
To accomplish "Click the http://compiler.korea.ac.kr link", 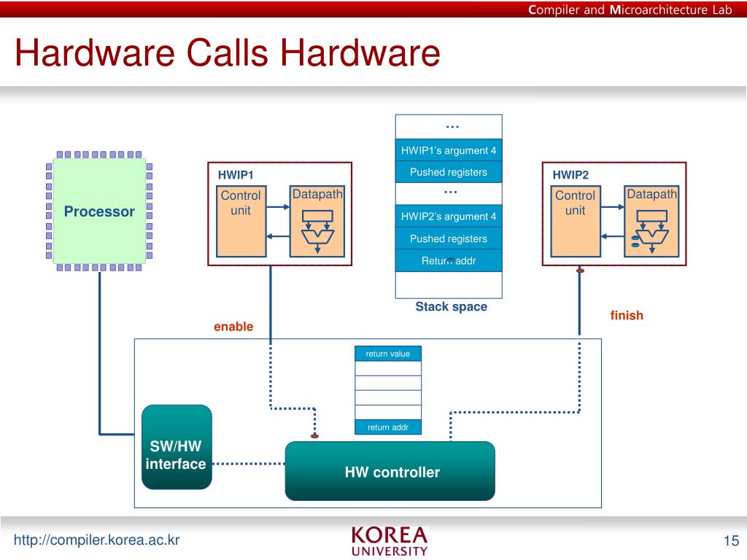I will [x=97, y=540].
